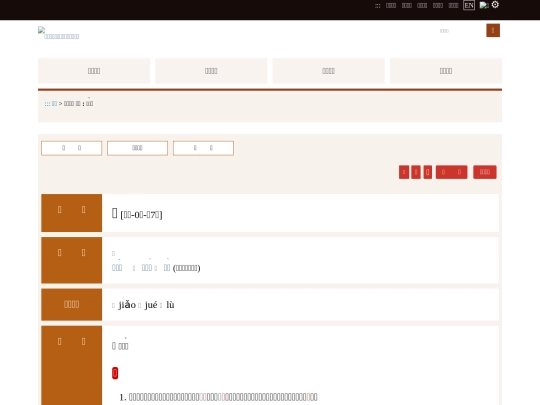Choose the smallest red font-size button
This screenshot has height=405, width=540.
[404, 172]
